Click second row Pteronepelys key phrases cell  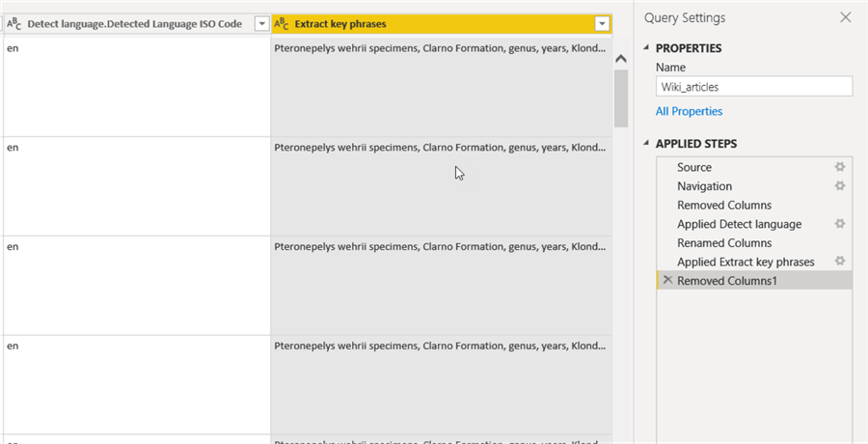pos(442,186)
